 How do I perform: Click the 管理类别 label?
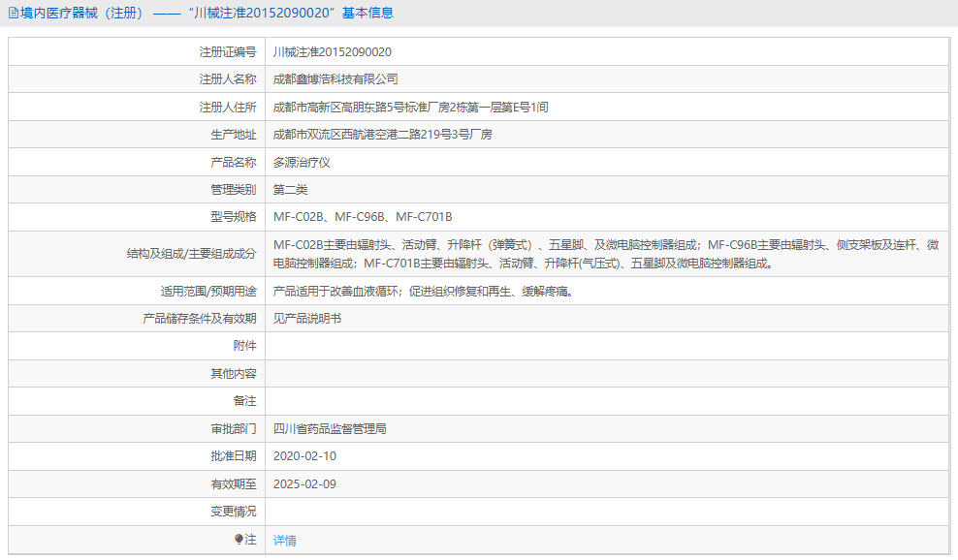click(234, 190)
